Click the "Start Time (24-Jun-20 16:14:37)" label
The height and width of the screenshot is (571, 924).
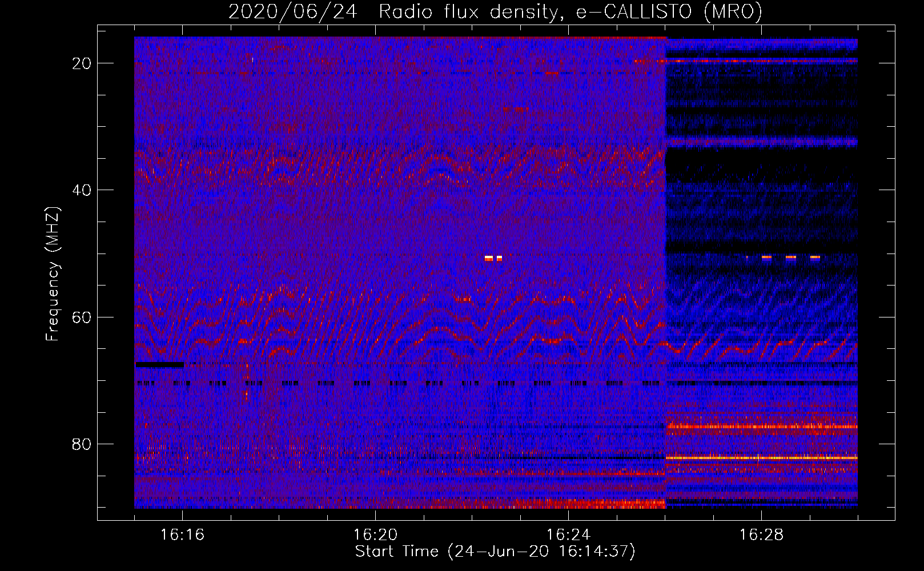coord(495,552)
